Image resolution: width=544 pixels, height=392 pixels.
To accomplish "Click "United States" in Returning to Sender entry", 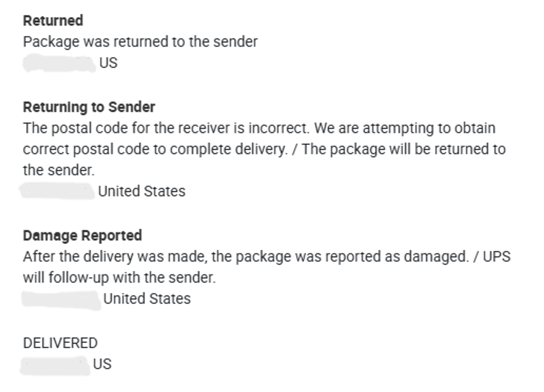I will [x=141, y=192].
